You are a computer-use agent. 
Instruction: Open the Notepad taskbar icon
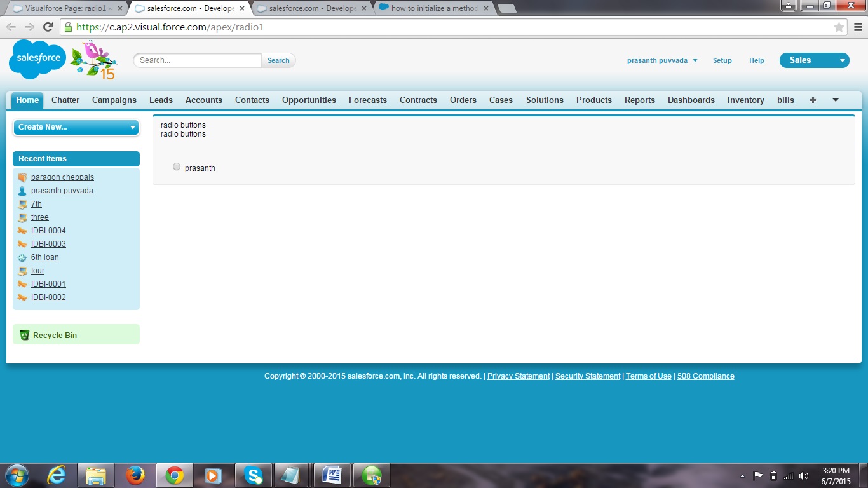coord(292,475)
